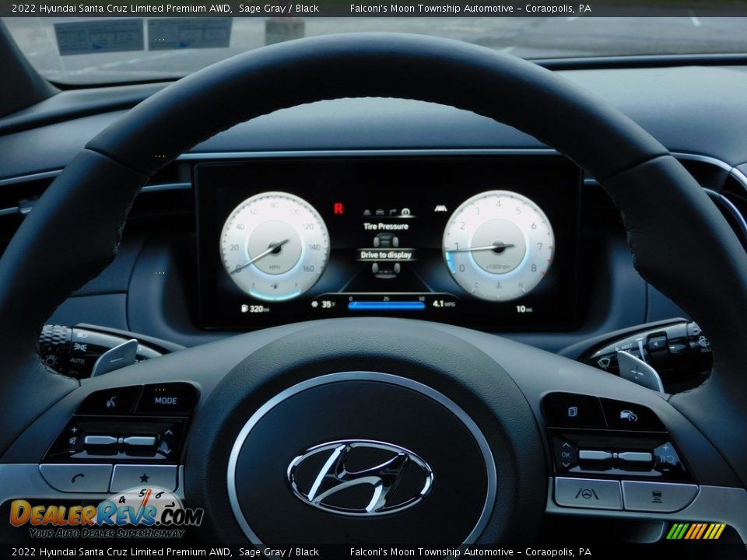
Task: Tap the blue fuel economy bar
Action: point(387,305)
